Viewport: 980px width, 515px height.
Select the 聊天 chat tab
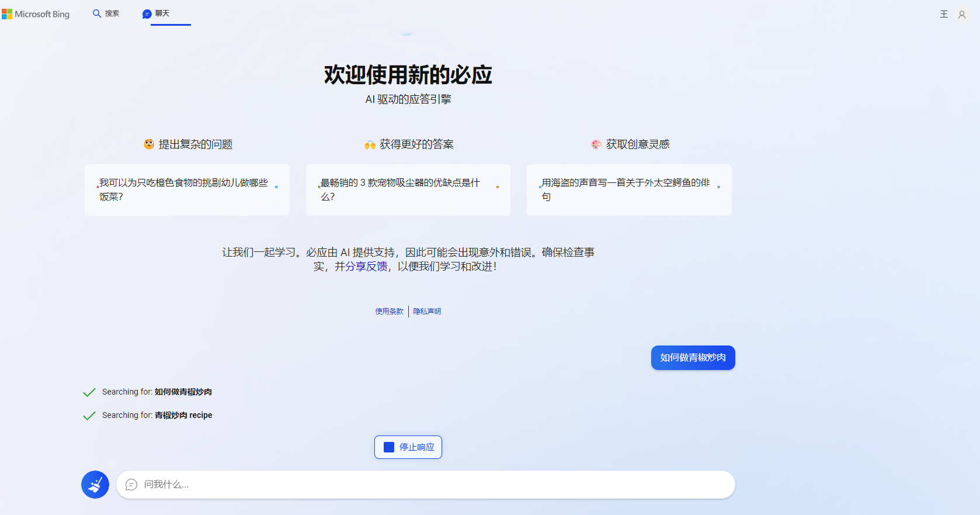click(x=156, y=13)
